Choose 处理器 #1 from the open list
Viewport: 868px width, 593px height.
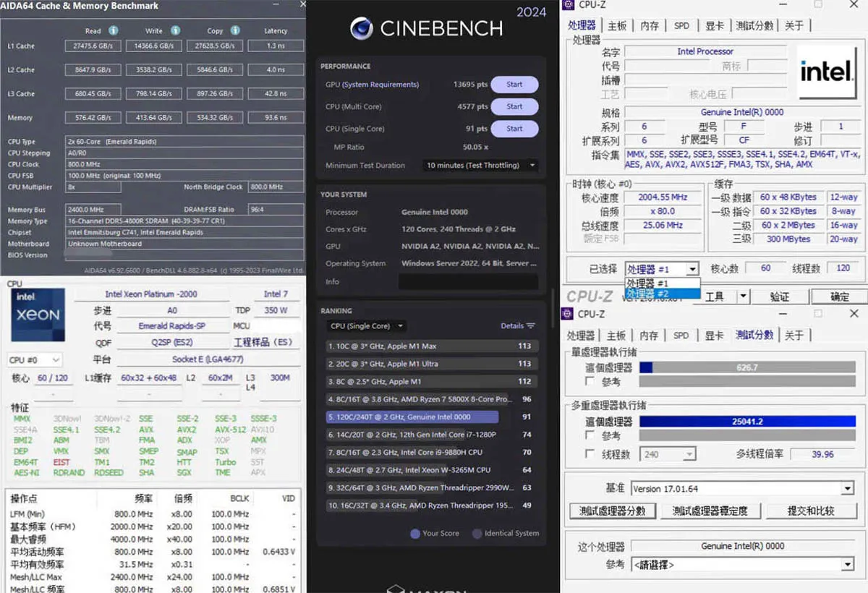pos(662,283)
